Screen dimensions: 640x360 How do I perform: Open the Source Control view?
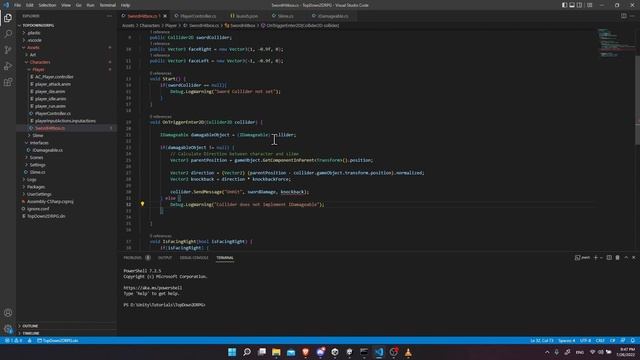click(8, 50)
